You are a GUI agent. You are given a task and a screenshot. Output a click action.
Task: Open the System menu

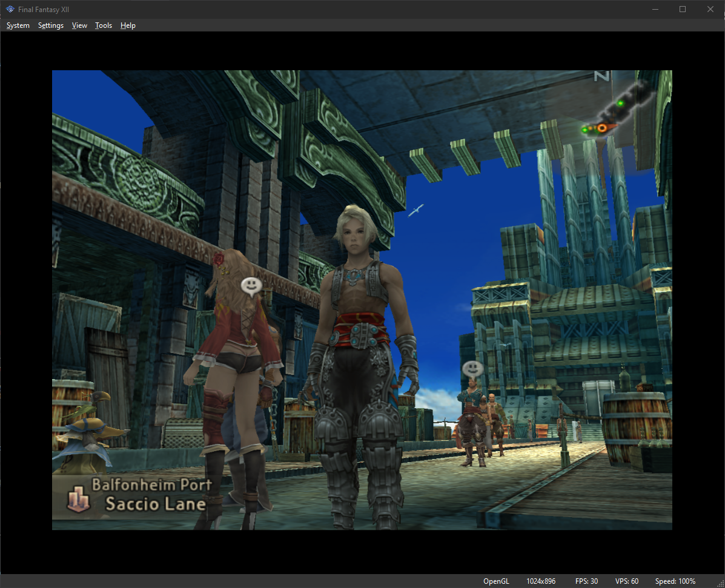coord(18,25)
